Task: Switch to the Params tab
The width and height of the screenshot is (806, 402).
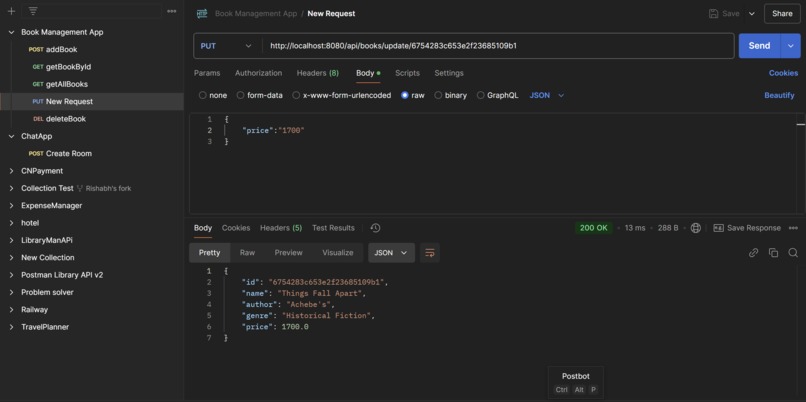Action: click(207, 73)
